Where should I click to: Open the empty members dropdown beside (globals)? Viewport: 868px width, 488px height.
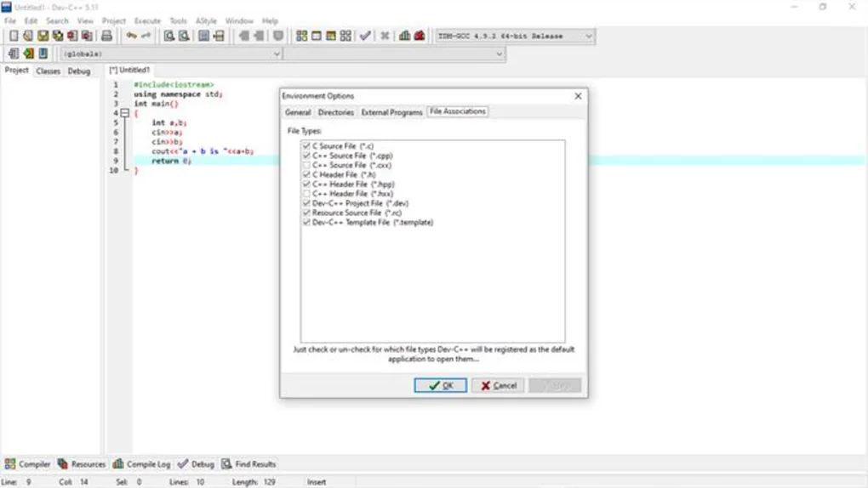[x=499, y=54]
